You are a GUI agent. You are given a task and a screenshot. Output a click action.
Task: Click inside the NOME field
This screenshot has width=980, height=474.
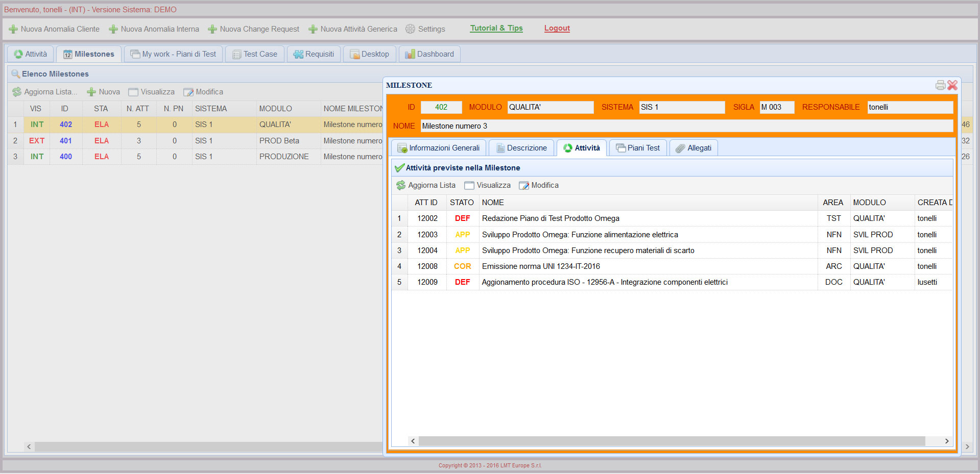(x=686, y=126)
